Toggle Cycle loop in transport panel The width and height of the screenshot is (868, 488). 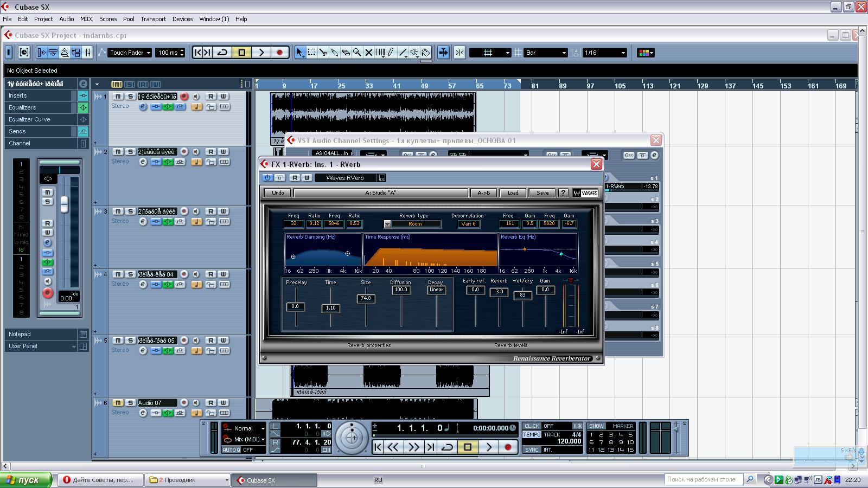448,447
